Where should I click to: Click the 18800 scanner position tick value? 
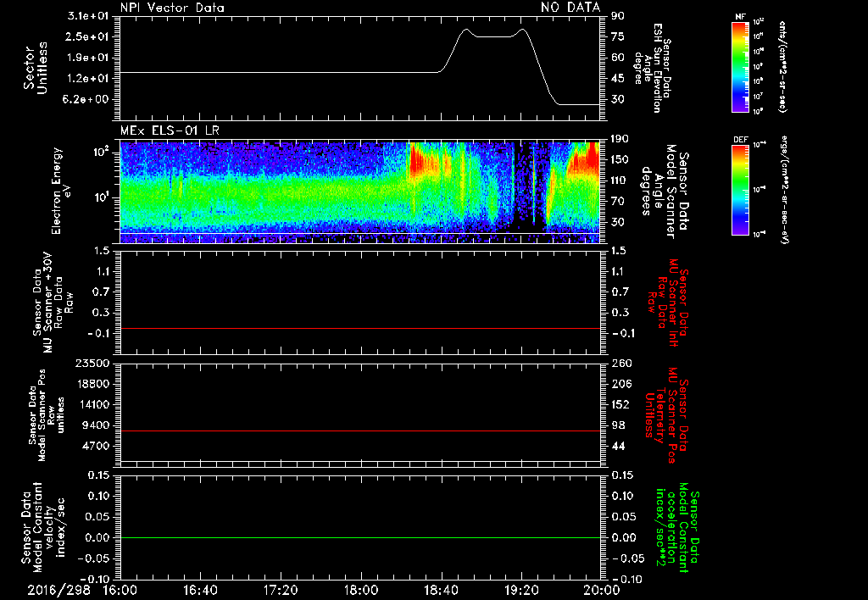pyautogui.click(x=92, y=384)
